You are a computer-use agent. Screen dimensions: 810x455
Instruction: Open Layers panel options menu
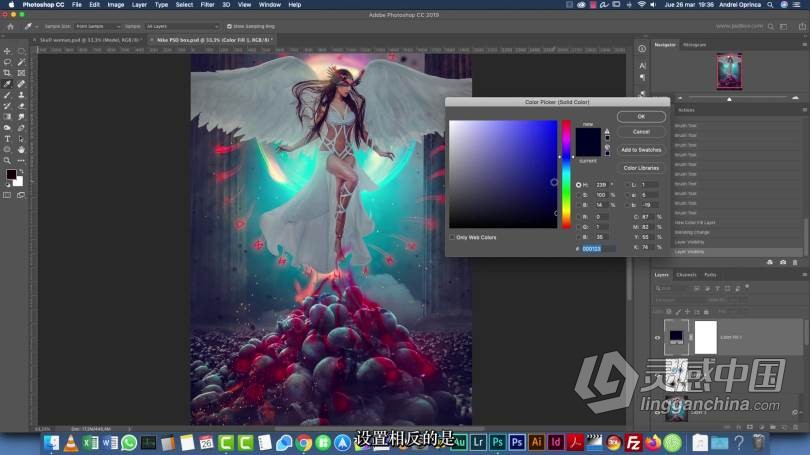804,275
